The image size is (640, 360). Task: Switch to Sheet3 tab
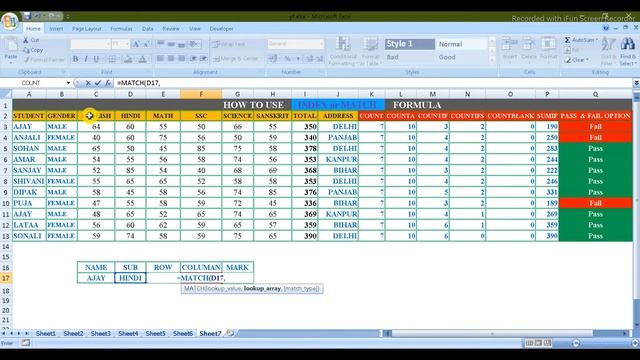(100, 333)
